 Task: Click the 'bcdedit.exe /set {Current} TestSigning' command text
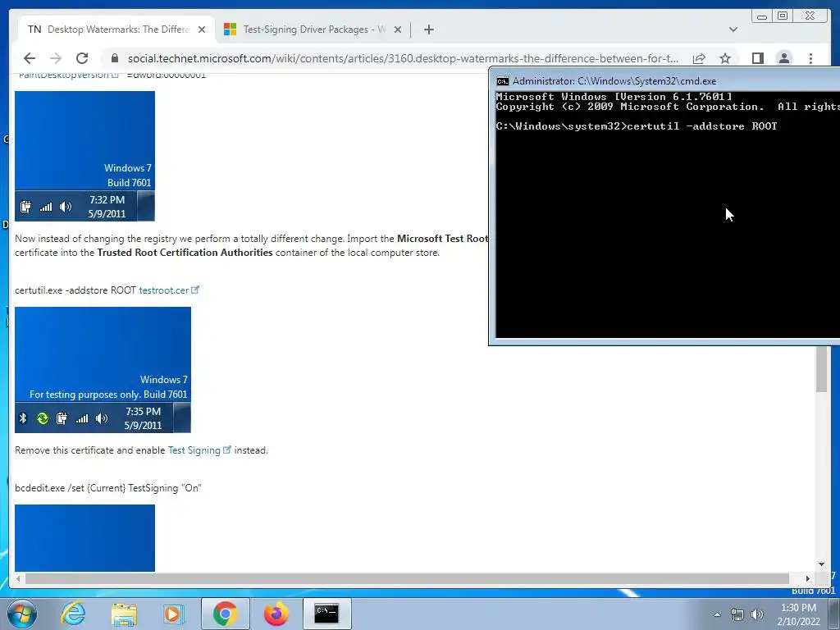(x=108, y=488)
